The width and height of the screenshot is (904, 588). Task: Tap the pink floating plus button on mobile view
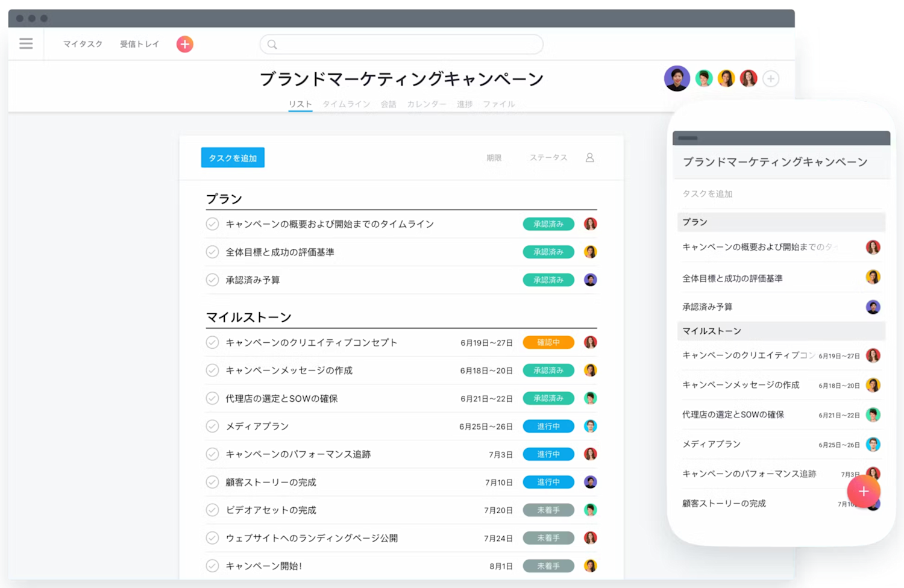(x=864, y=491)
